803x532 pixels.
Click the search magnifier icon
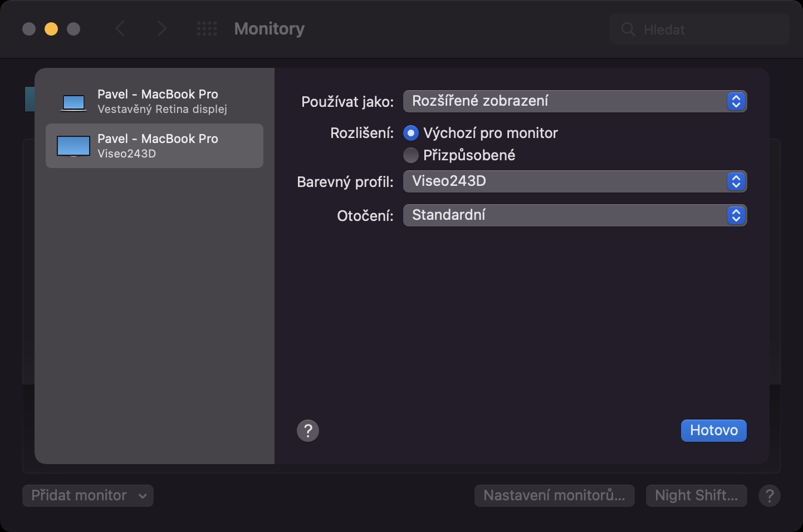[628, 29]
